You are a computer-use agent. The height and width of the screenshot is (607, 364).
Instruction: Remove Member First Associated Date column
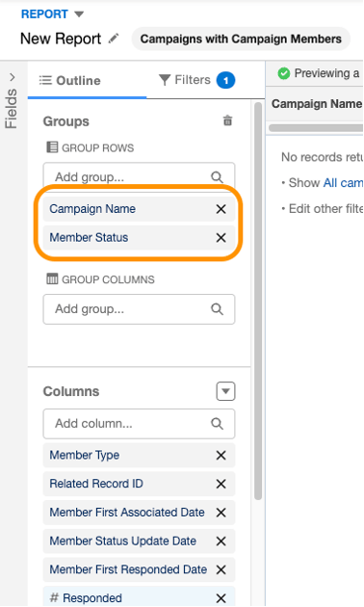[x=221, y=513]
